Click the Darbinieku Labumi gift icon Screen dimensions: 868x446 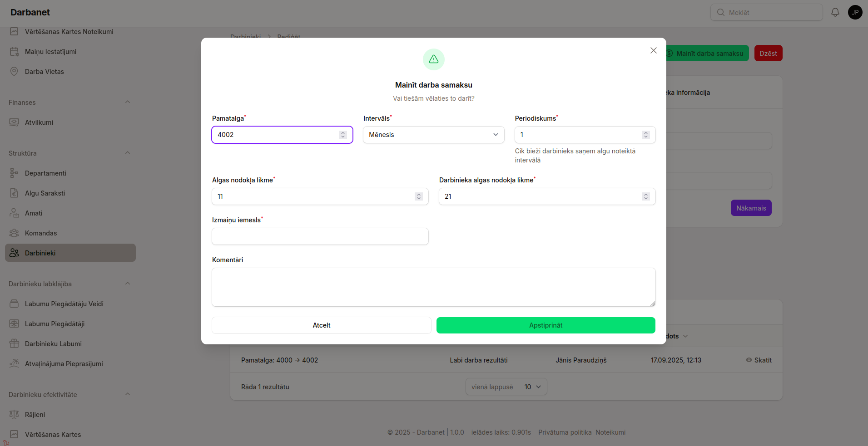[14, 343]
